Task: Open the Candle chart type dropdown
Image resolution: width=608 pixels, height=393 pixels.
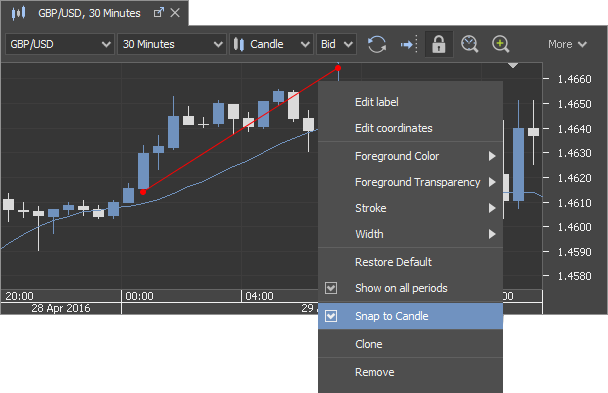Action: 271,44
